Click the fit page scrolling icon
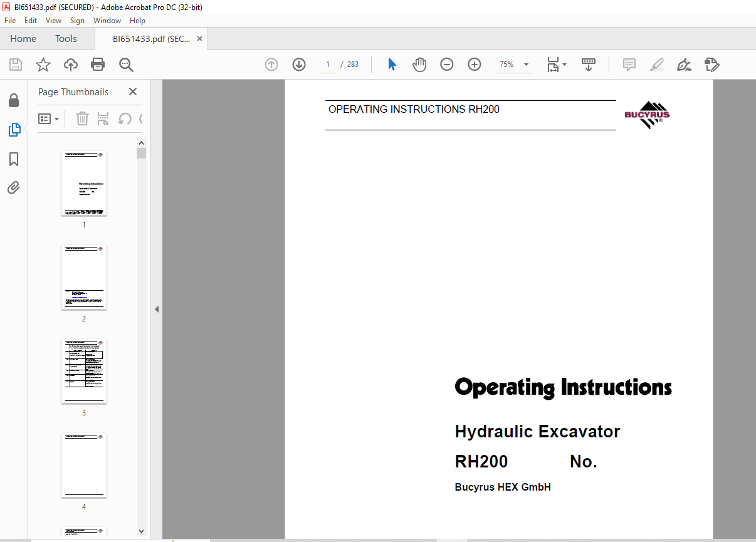 pos(553,65)
